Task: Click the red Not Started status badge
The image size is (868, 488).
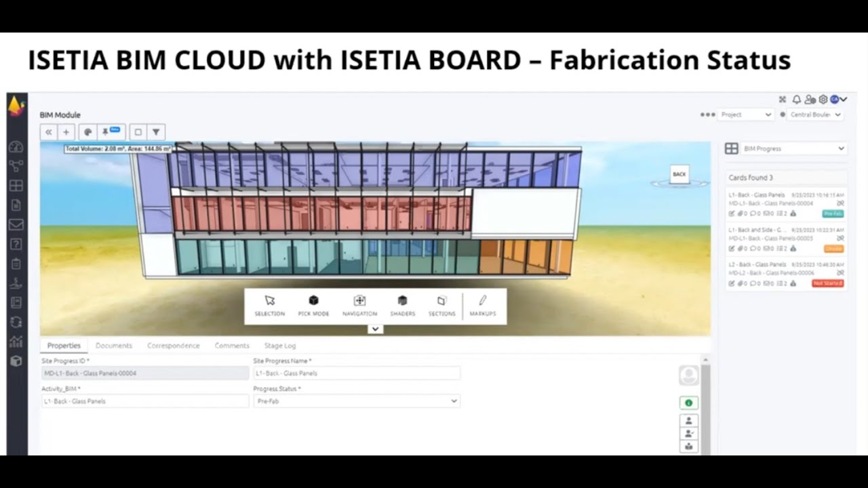Action: point(827,283)
